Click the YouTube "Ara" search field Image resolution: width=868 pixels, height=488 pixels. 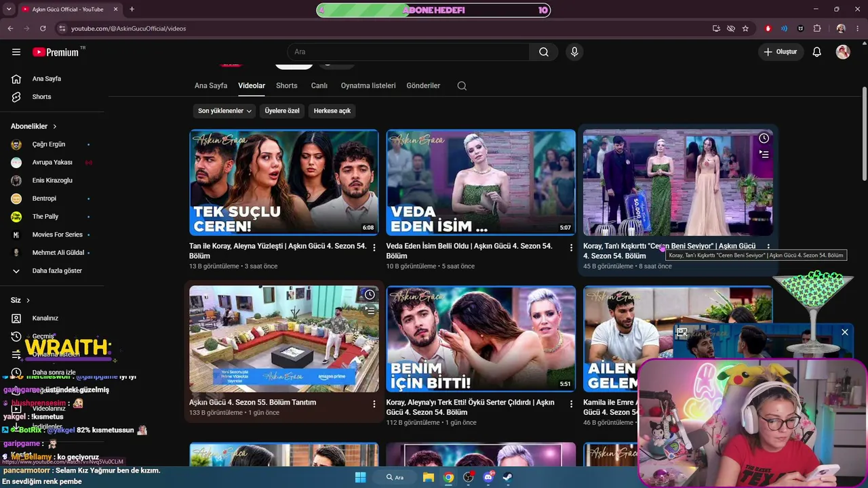click(x=408, y=52)
